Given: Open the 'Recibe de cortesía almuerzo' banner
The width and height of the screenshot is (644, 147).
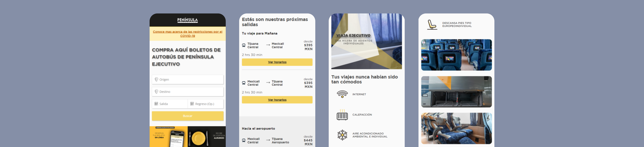Looking at the screenshot, I should click(207, 136).
